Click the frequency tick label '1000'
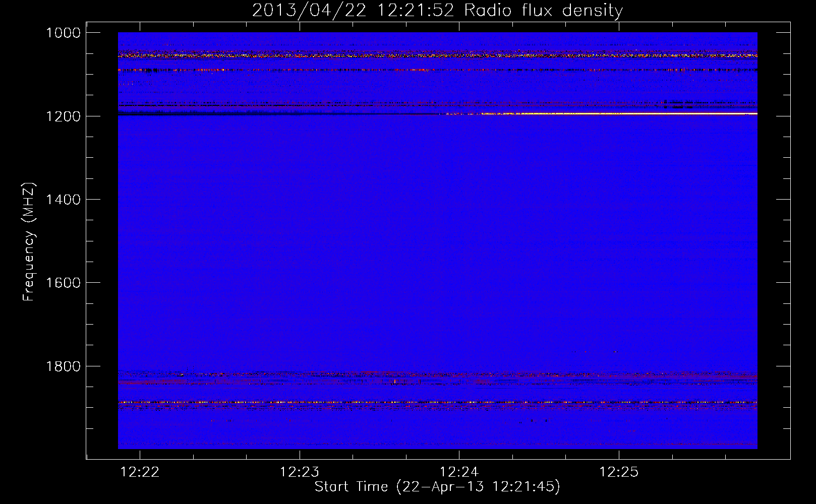The image size is (816, 504). (x=64, y=33)
